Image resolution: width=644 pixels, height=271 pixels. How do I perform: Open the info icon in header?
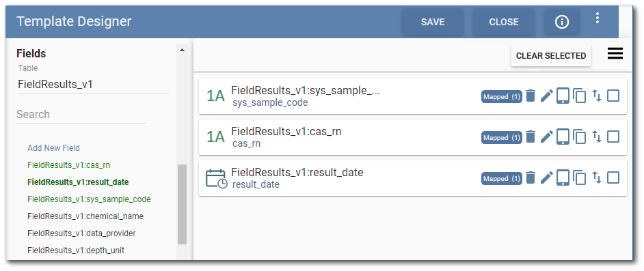pyautogui.click(x=562, y=22)
